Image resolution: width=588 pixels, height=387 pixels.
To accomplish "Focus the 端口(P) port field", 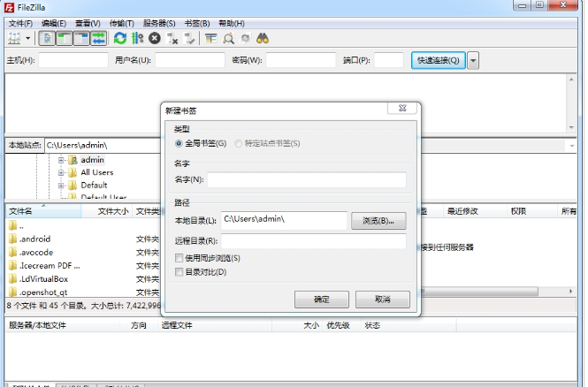I will tap(388, 60).
